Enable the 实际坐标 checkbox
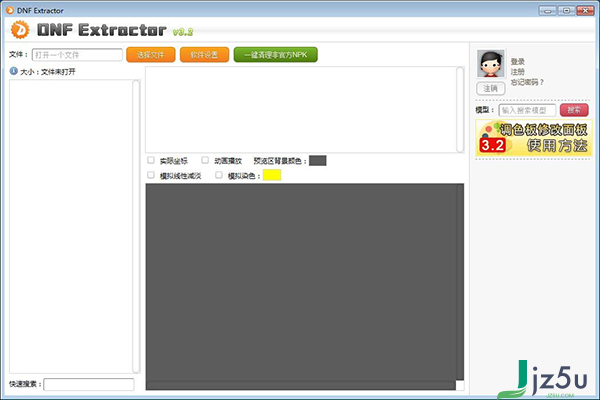The height and width of the screenshot is (400, 600). pyautogui.click(x=151, y=160)
